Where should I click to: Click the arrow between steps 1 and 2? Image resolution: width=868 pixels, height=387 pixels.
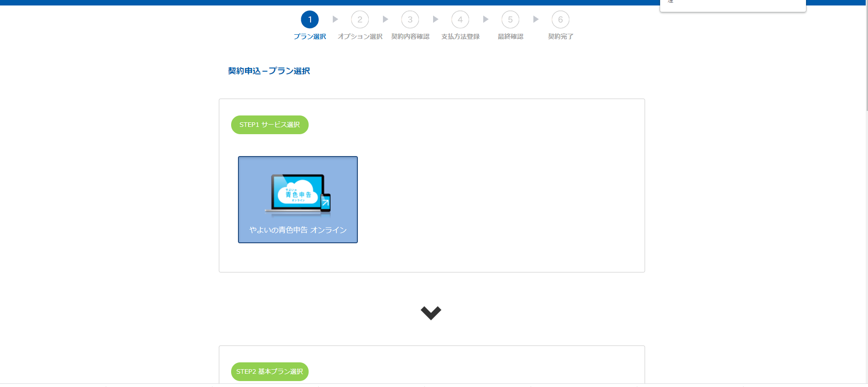click(335, 19)
